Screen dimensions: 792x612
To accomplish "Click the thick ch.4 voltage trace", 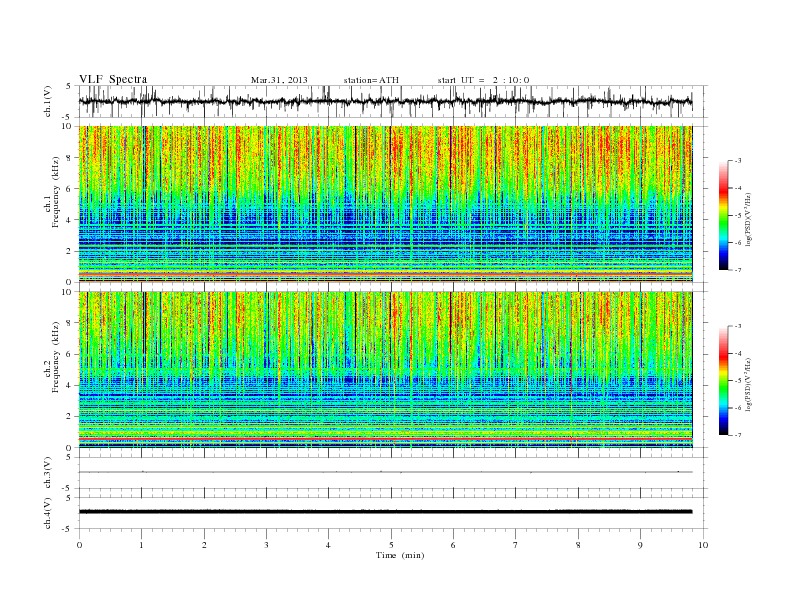I will point(385,512).
